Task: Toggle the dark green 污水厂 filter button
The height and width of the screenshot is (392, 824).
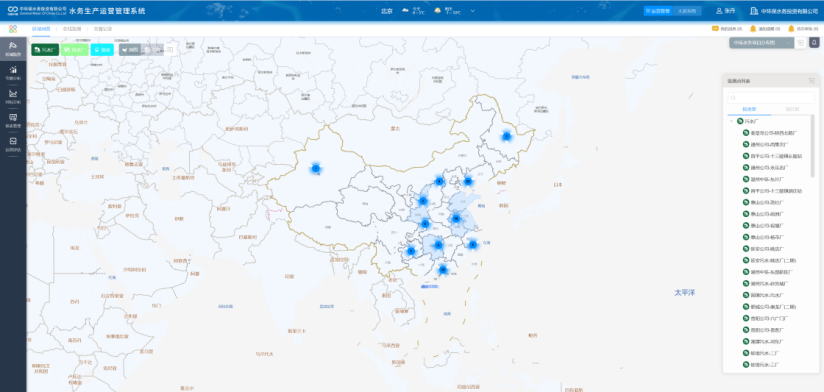Action: point(45,50)
